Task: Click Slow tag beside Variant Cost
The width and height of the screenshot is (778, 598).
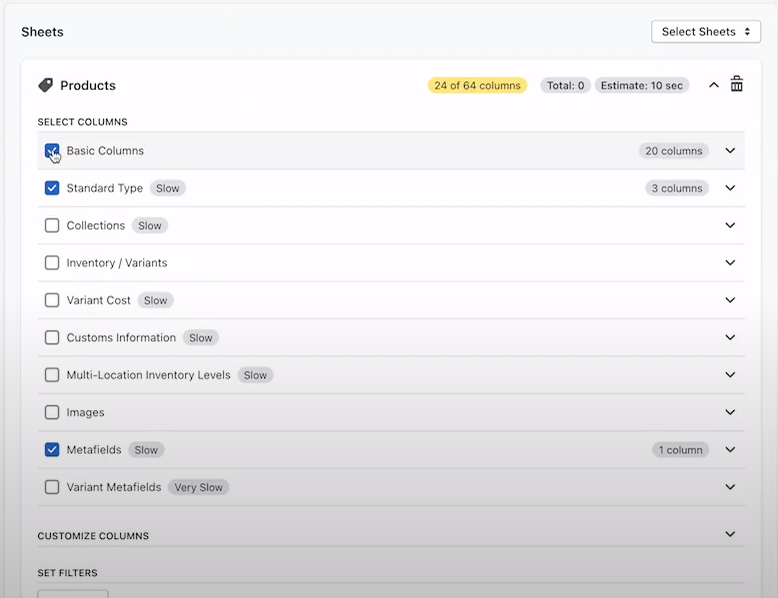Action: point(155,300)
